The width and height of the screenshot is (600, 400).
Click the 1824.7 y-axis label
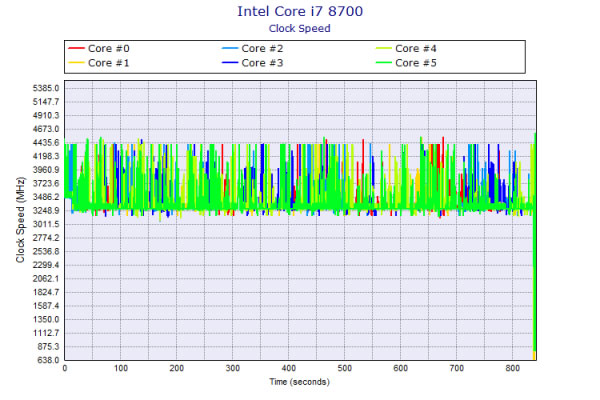tap(46, 292)
